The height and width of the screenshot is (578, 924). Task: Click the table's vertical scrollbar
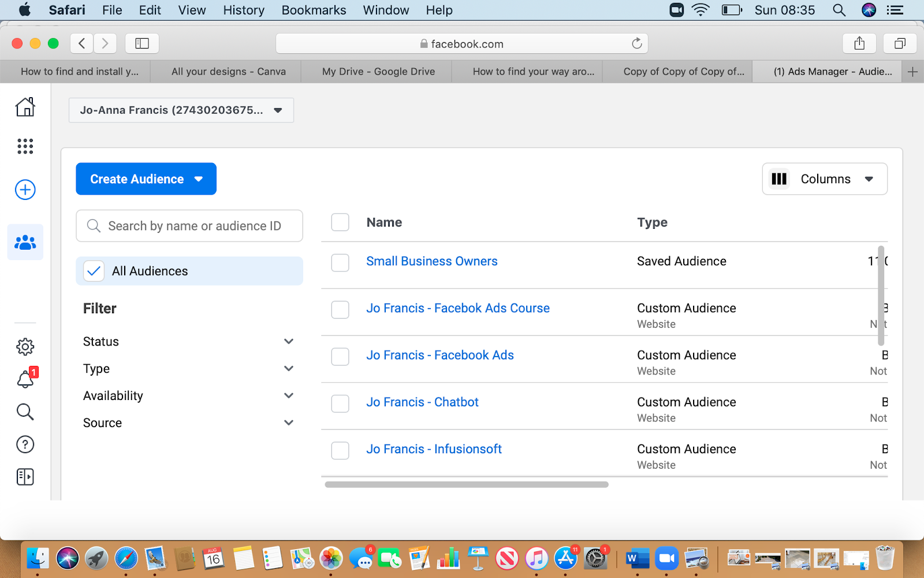(881, 296)
